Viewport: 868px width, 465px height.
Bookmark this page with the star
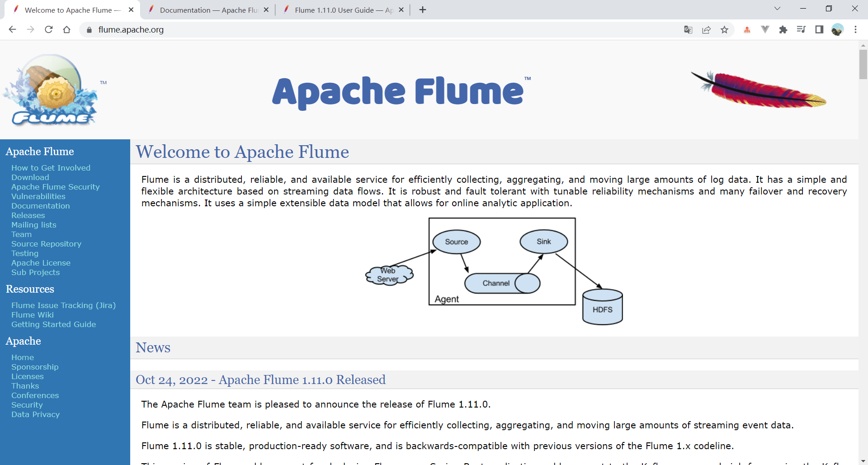(725, 29)
